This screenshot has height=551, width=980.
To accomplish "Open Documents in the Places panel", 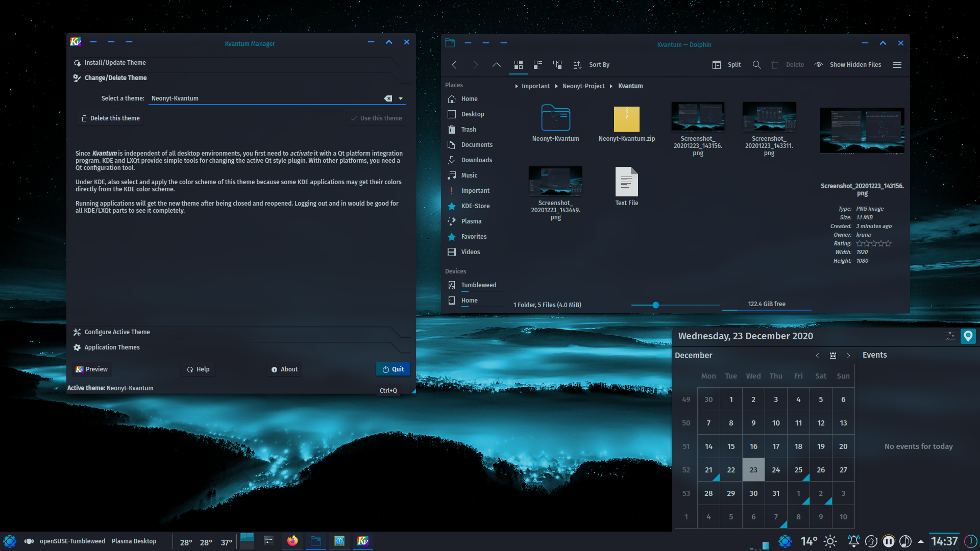I will [x=476, y=145].
